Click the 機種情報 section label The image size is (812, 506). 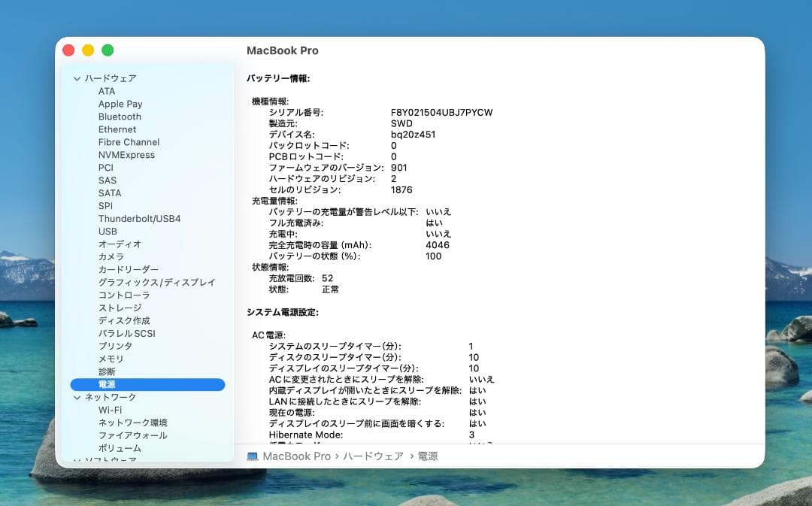coord(271,102)
